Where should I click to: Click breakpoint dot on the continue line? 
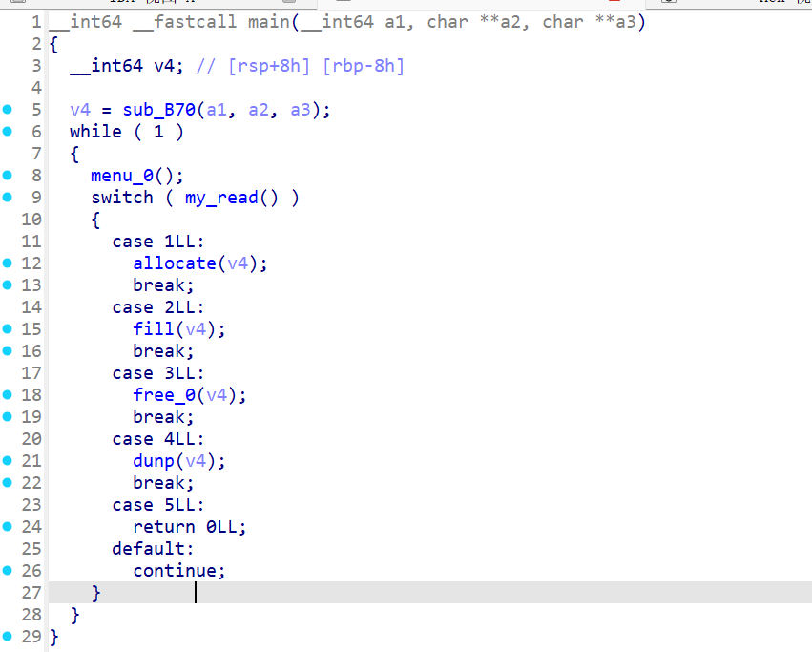pos(8,571)
